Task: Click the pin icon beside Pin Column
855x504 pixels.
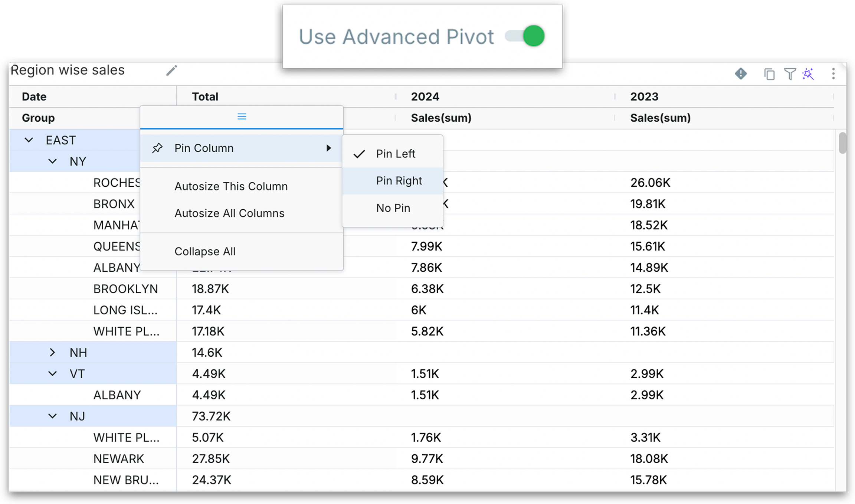Action: (x=157, y=148)
